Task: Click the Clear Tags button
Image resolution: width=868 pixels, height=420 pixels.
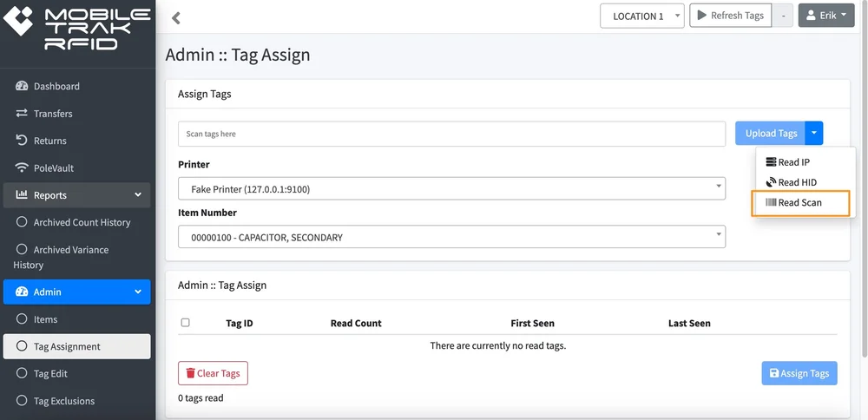Action: pyautogui.click(x=214, y=373)
